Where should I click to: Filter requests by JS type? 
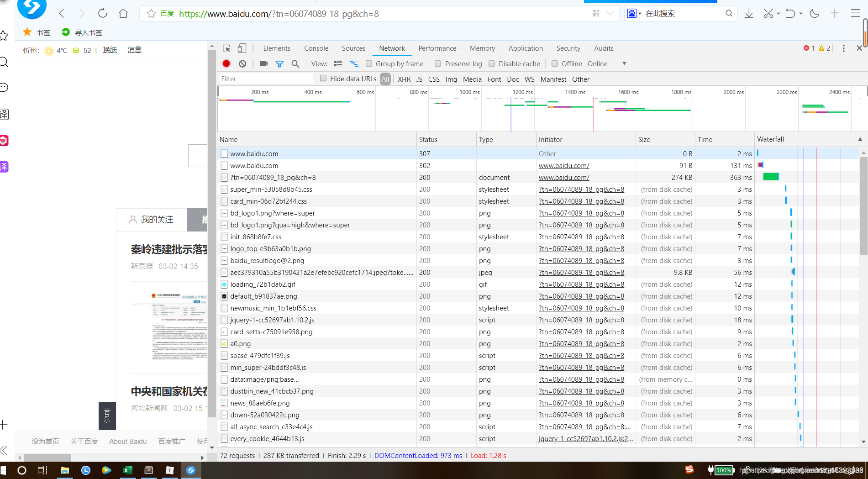coord(419,79)
